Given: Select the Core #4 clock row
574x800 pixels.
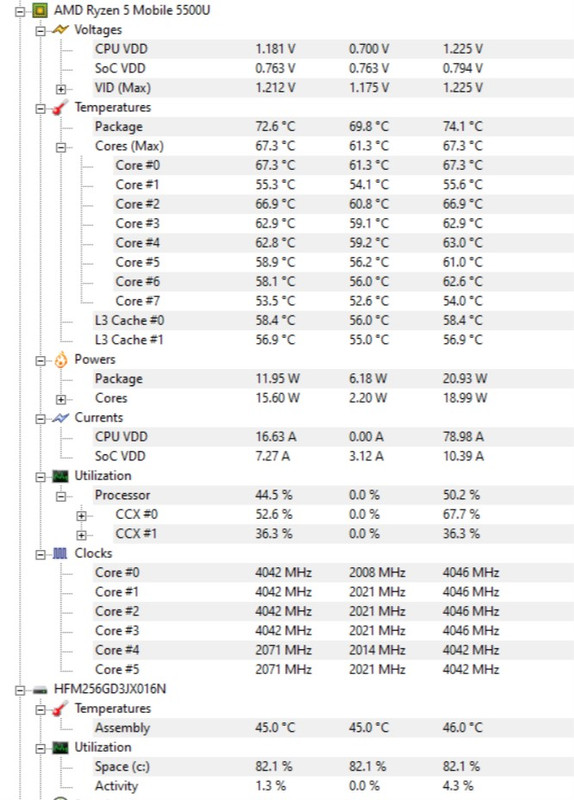Looking at the screenshot, I should (x=333, y=650).
